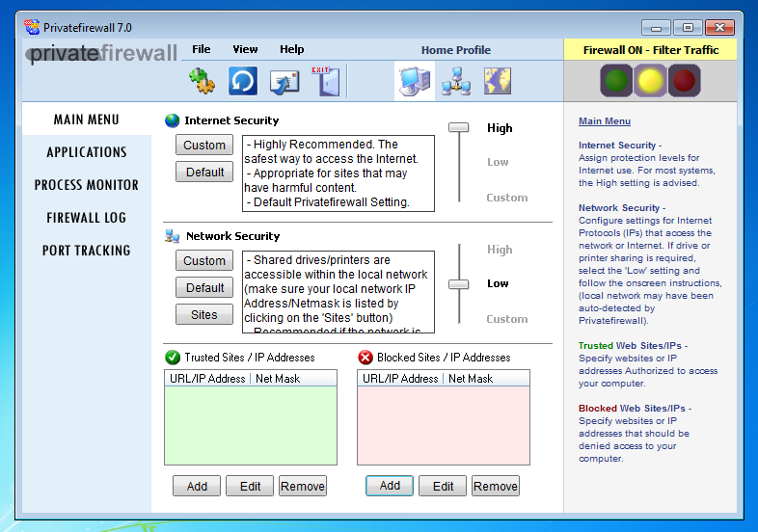Click the red traffic light

pyautogui.click(x=684, y=80)
